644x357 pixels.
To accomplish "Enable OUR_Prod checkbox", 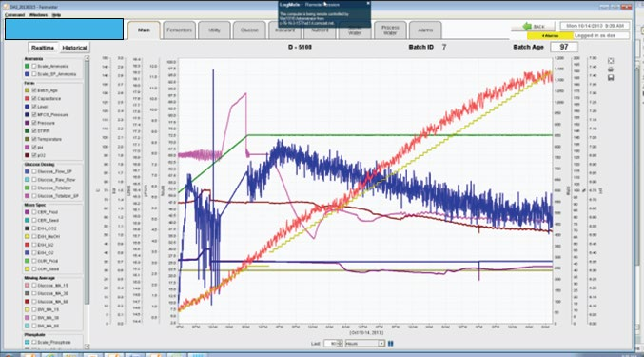I will coord(34,261).
